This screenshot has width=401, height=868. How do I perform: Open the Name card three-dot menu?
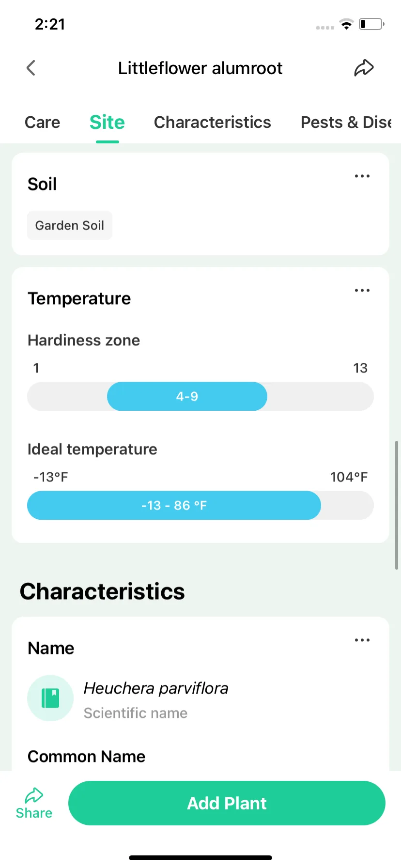[362, 640]
